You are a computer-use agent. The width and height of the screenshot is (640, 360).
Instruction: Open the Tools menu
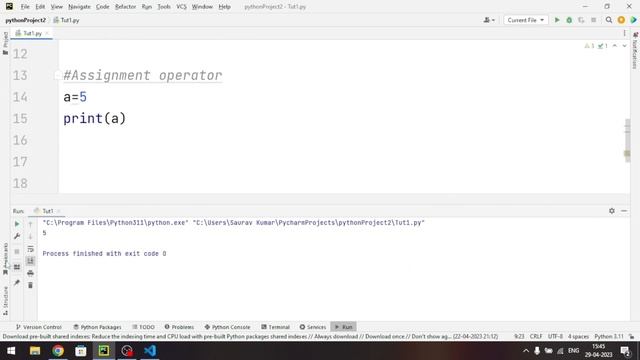click(x=164, y=7)
